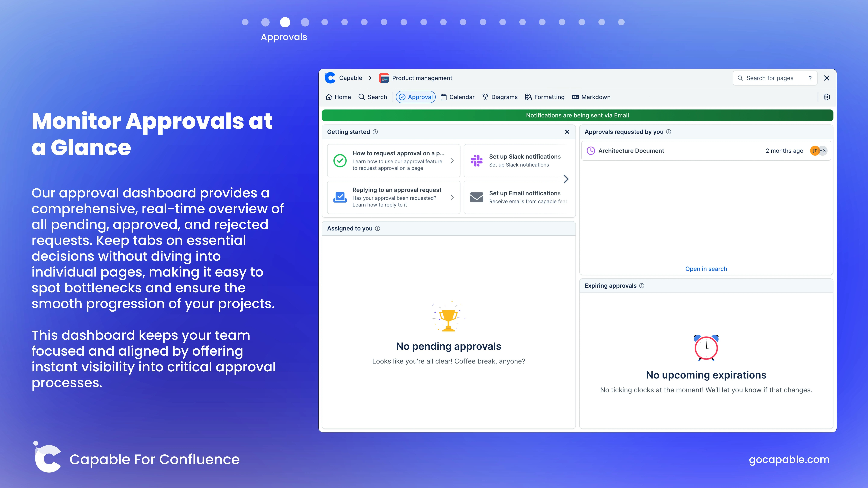Click the Calendar tab icon
This screenshot has width=868, height=488.
(444, 97)
